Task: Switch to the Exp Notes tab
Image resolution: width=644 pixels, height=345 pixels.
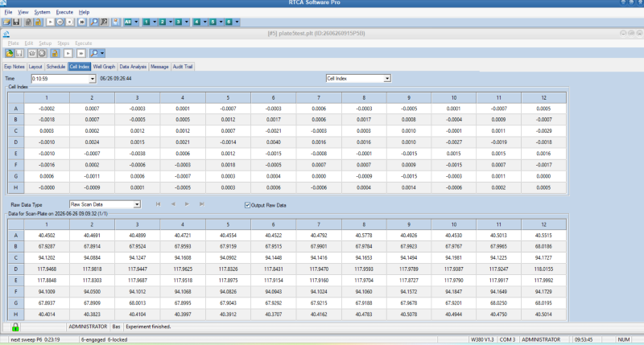Action: 14,67
